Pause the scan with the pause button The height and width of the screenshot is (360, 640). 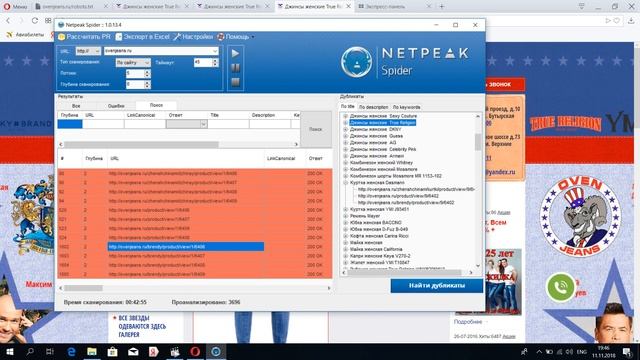236,68
